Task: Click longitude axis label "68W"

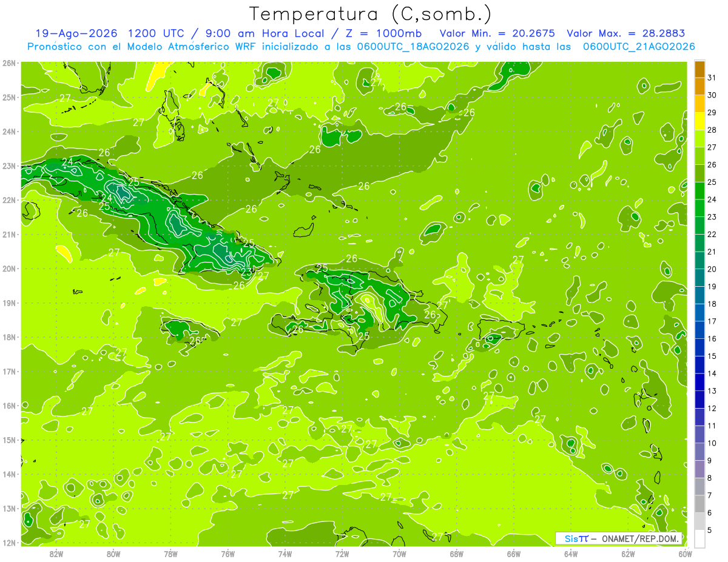Action: point(457,554)
